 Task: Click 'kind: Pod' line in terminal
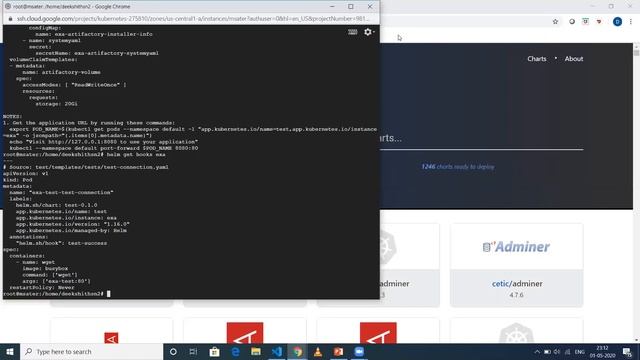[x=18, y=180]
